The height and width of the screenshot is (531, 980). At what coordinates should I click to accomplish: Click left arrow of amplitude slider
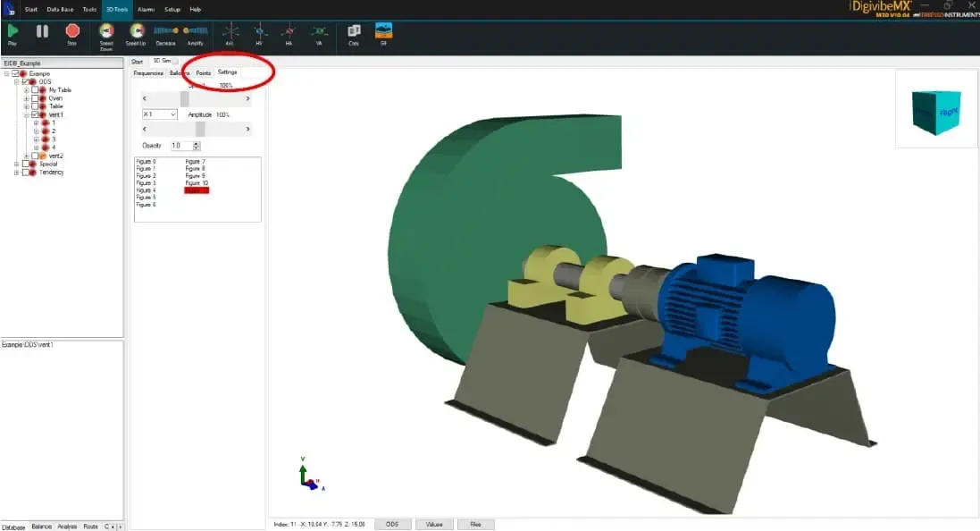click(x=145, y=129)
